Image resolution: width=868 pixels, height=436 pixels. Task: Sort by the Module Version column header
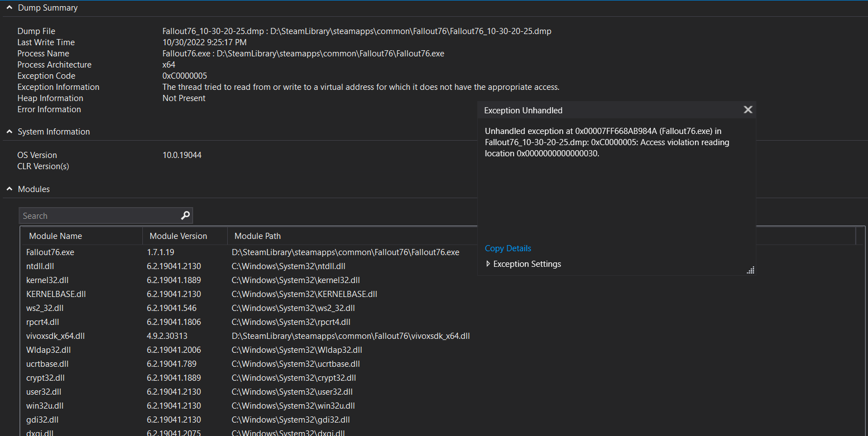coord(185,236)
